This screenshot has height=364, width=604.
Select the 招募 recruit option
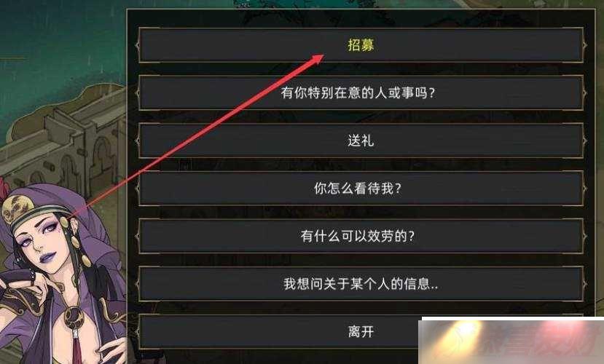tap(361, 45)
